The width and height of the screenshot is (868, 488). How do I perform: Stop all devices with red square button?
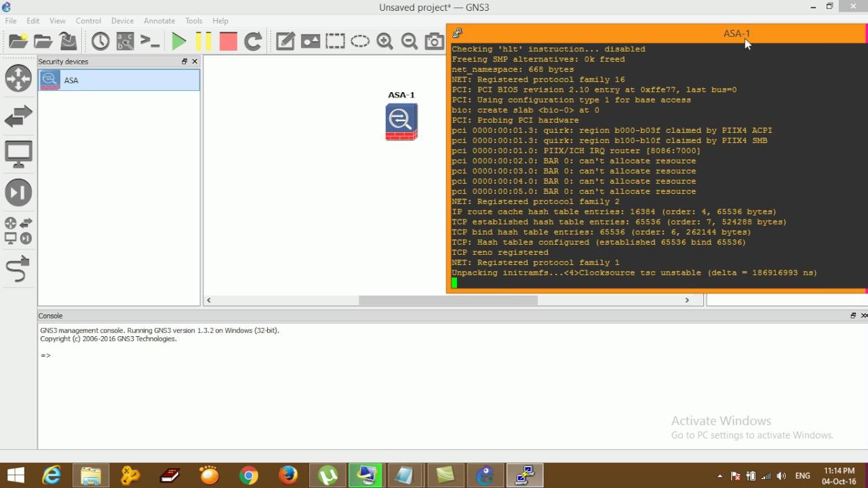(x=229, y=41)
